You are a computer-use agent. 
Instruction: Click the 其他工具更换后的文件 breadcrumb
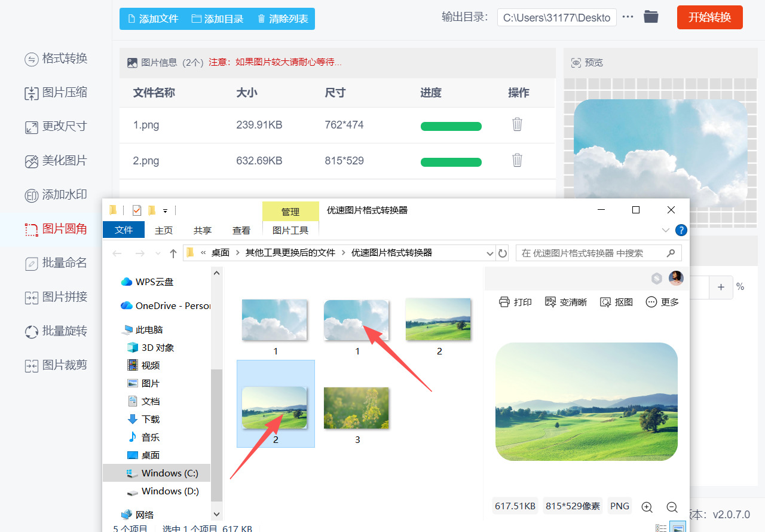290,253
